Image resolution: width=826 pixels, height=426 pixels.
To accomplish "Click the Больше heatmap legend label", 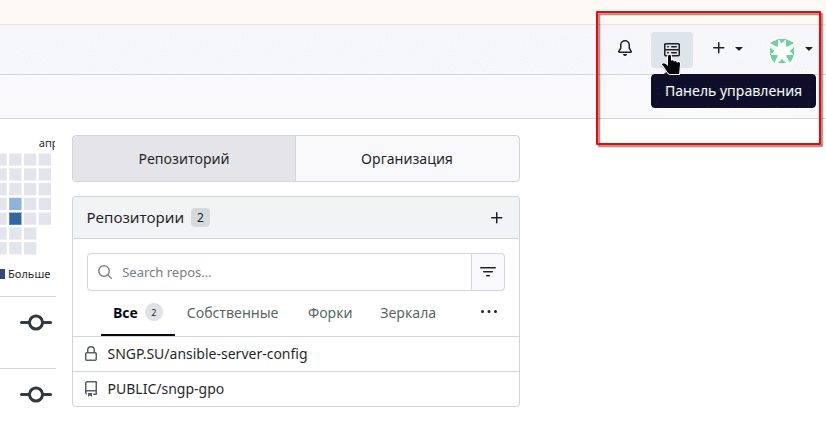I will pyautogui.click(x=29, y=274).
